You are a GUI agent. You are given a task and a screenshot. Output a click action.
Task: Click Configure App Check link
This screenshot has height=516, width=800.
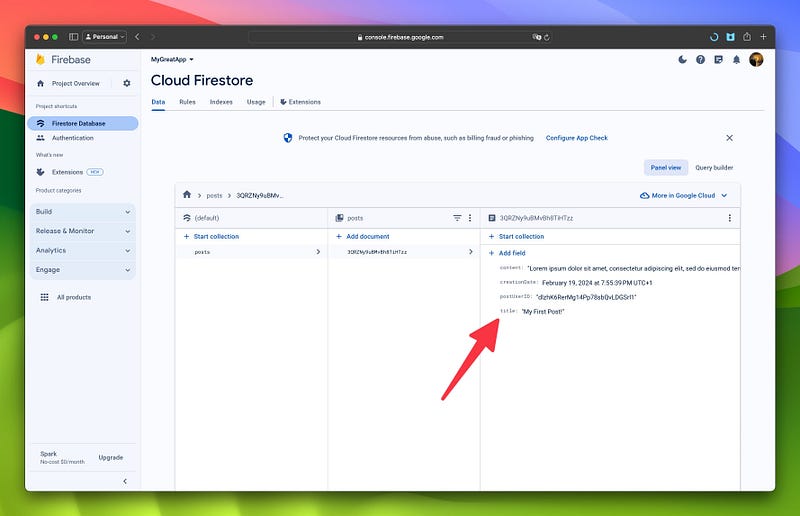(x=577, y=138)
